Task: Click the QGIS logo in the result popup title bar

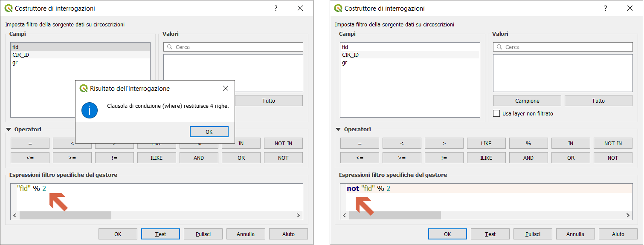Action: click(x=84, y=89)
